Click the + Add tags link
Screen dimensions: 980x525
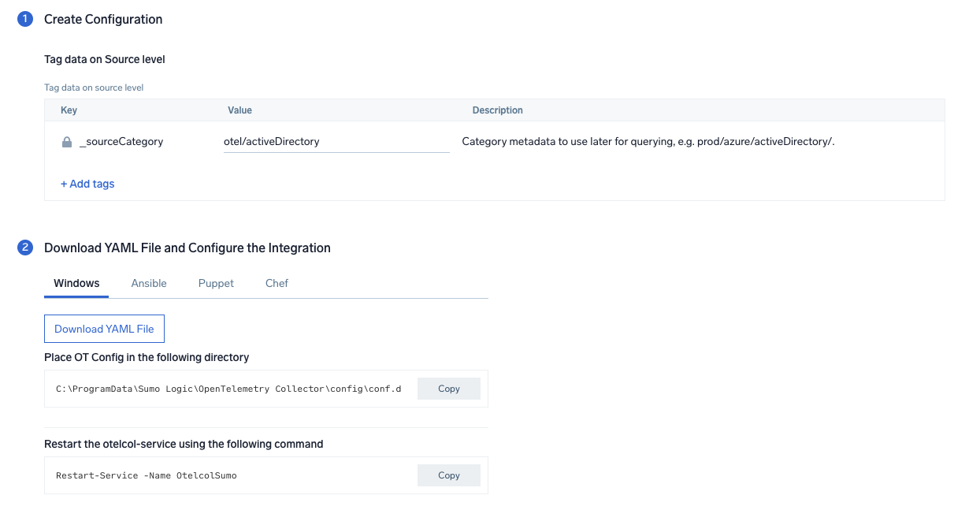[x=87, y=184]
